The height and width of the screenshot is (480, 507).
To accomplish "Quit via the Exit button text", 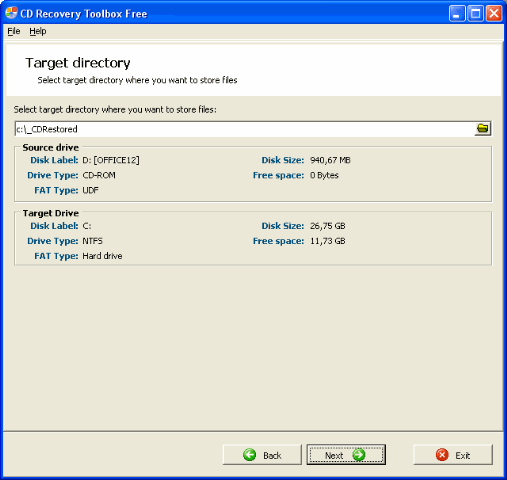I will [x=462, y=455].
